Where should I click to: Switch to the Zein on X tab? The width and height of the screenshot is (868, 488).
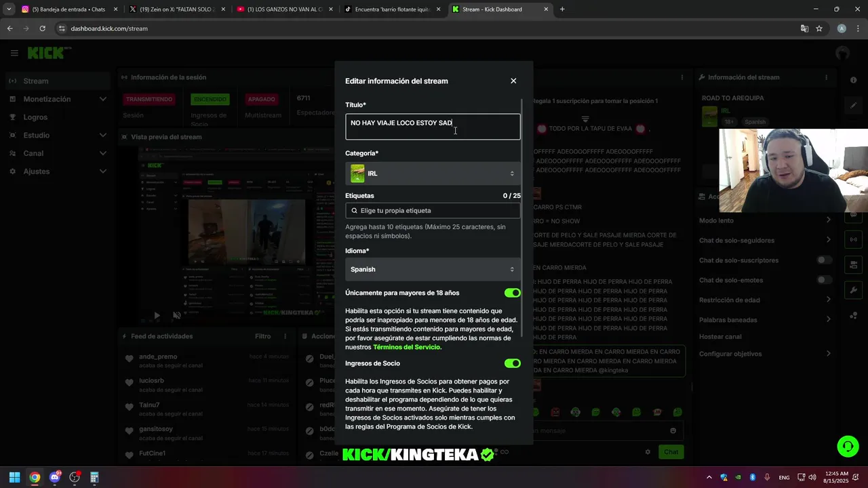[x=178, y=9]
